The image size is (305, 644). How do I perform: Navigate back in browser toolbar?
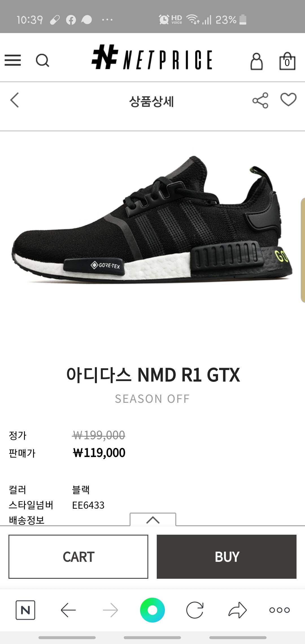coord(68,610)
